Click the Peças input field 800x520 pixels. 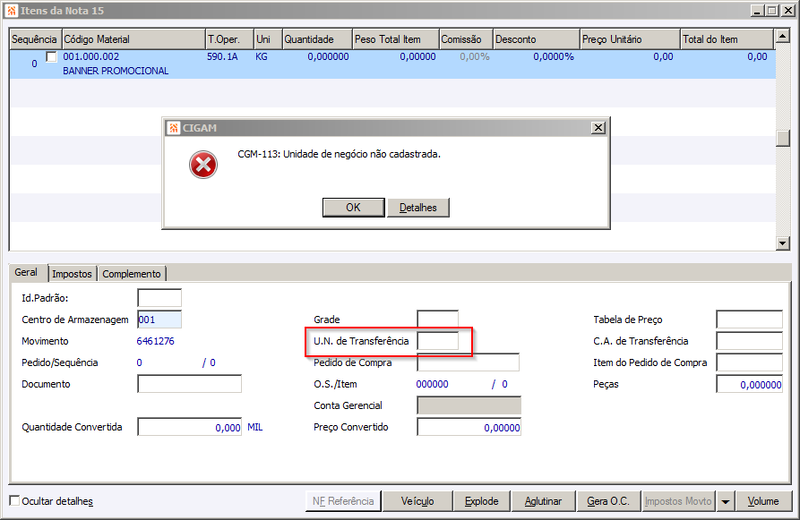749,384
